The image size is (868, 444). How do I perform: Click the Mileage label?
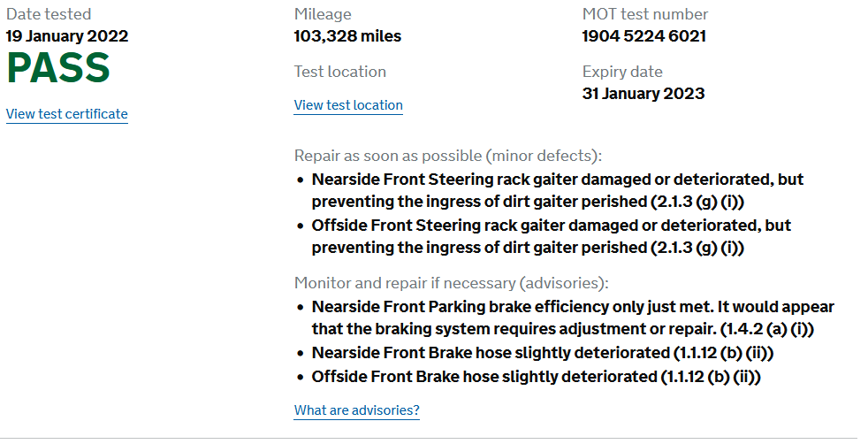point(323,14)
